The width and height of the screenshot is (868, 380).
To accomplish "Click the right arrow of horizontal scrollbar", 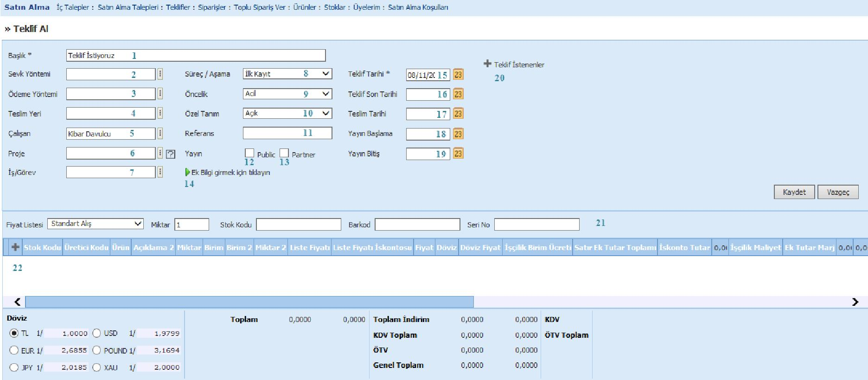I will click(855, 302).
